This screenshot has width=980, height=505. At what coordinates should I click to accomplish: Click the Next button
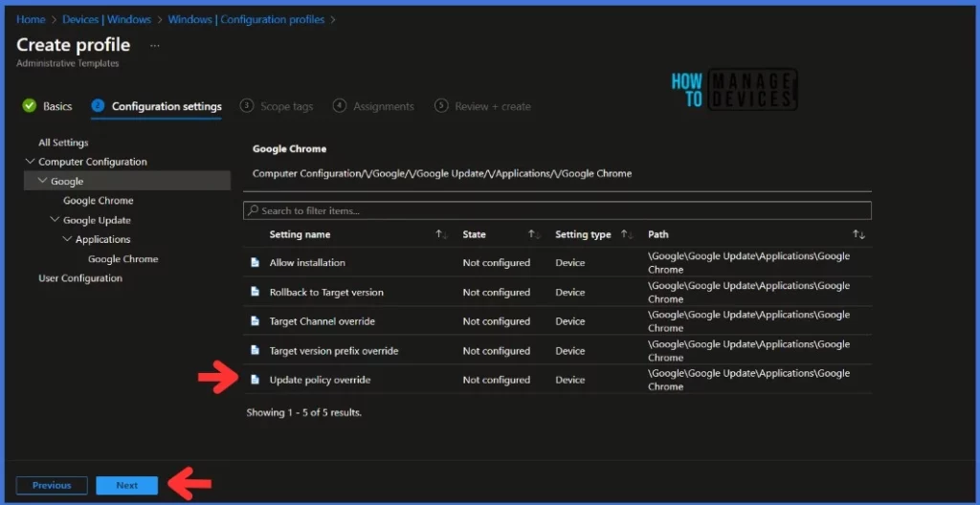click(127, 485)
